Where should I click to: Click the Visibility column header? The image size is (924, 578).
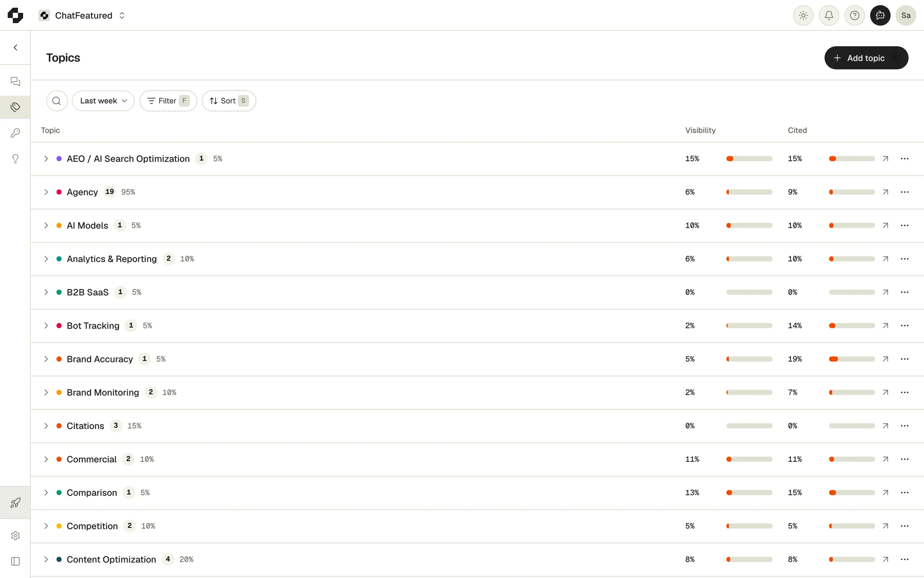pos(700,130)
